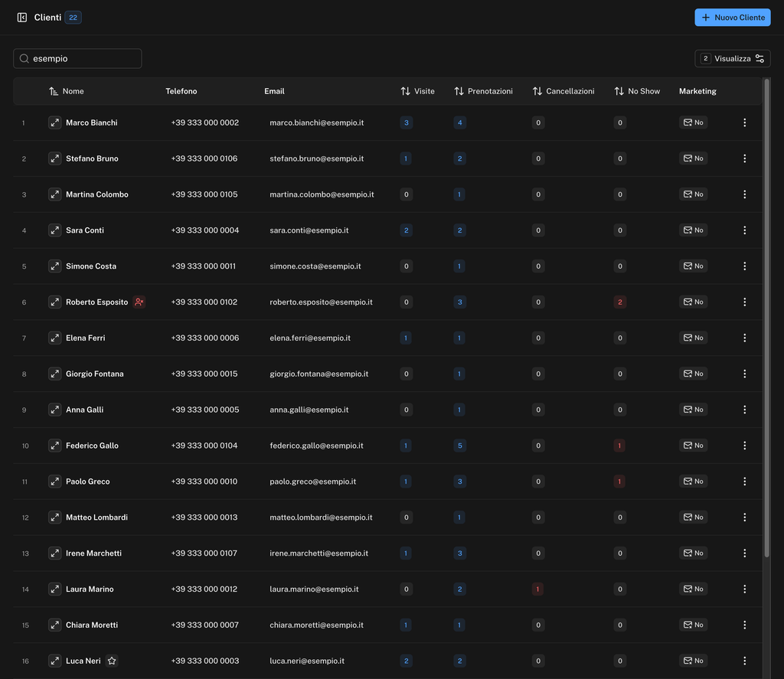Toggle marketing status for Stefano Bruno
The height and width of the screenshot is (679, 784).
[693, 158]
